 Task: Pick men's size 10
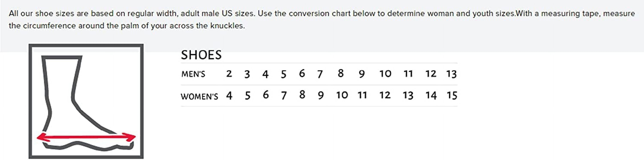385,74
